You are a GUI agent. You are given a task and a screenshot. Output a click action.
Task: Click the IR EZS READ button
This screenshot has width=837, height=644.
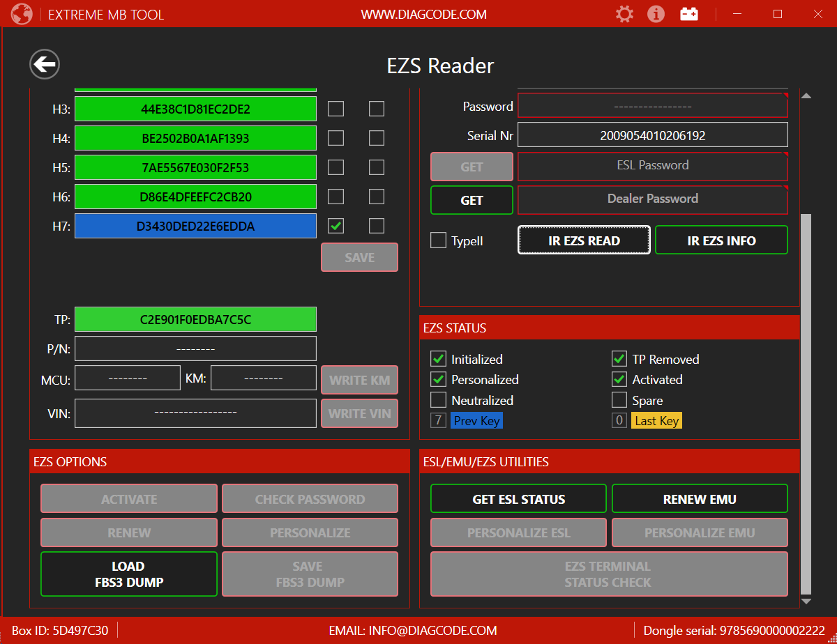(x=584, y=240)
